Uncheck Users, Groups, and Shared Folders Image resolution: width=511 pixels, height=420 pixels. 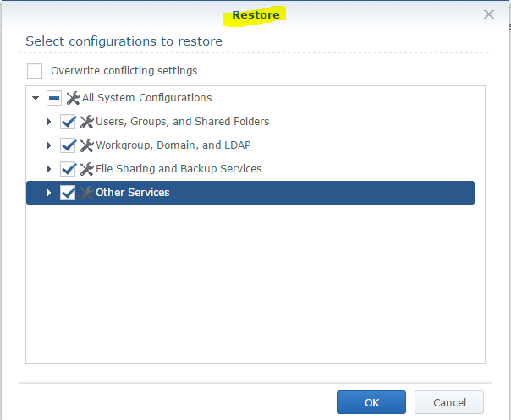[69, 122]
